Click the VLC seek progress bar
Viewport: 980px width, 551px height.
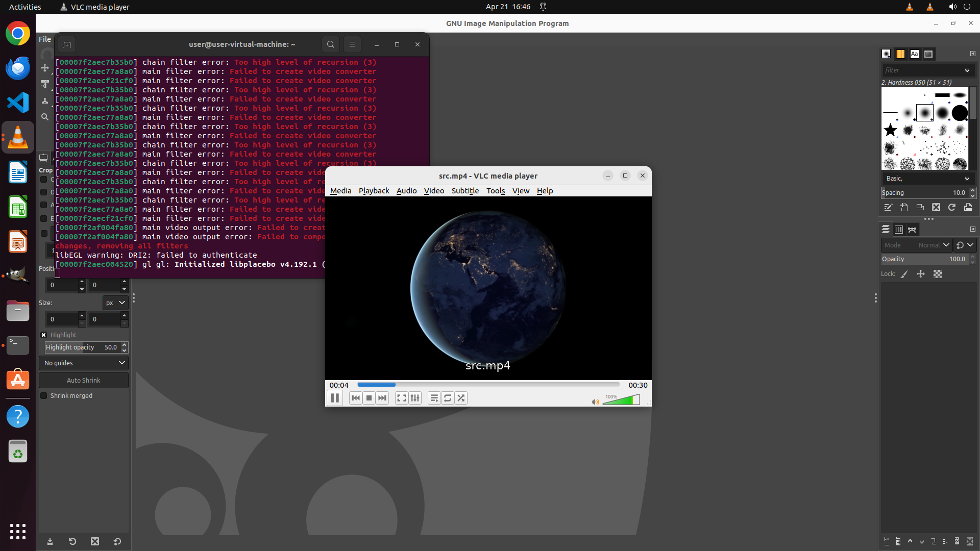tap(488, 385)
